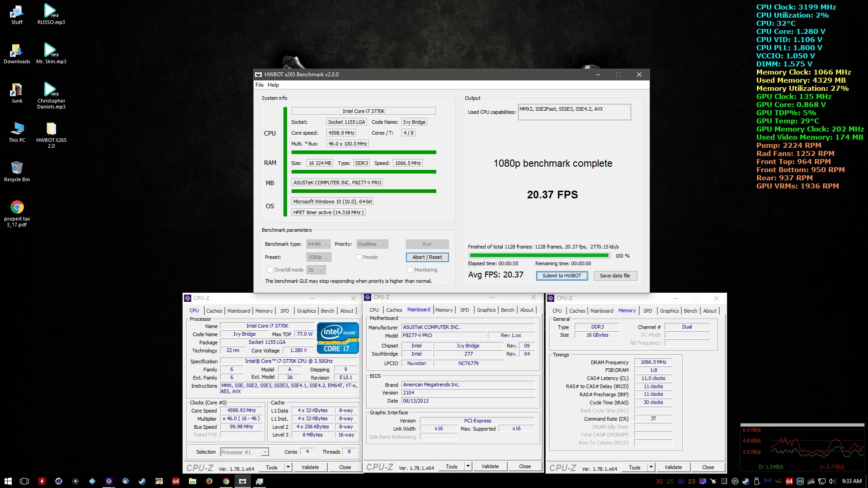This screenshot has height=488, width=868.
Task: Select propert tax 3_17.pdf desktop icon
Action: point(17,214)
